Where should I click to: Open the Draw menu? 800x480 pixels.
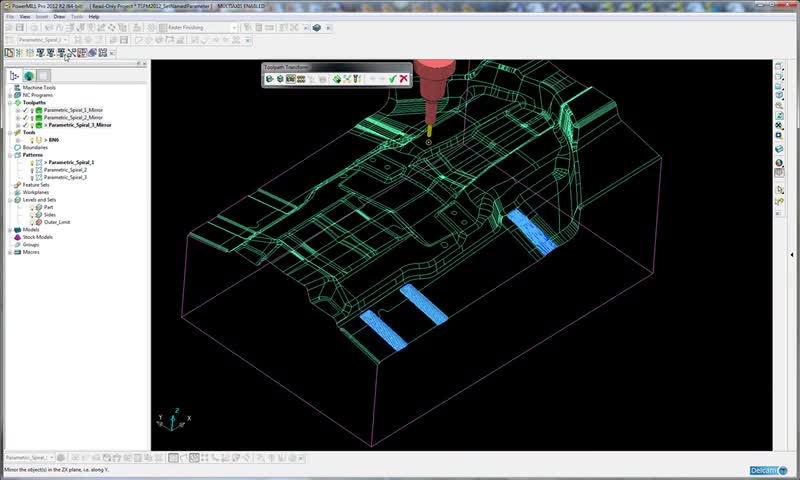(59, 17)
